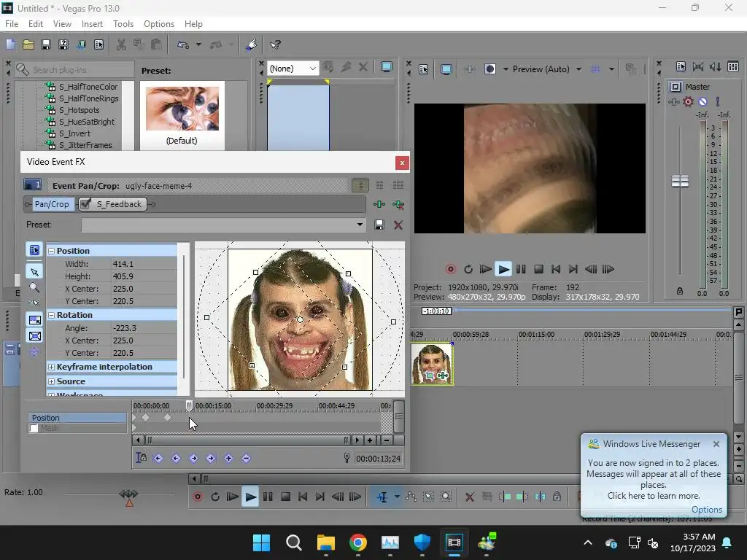Screen dimensions: 747x560
Task: Toggle Enable Snapping in Pan/Crop sidebar
Action: [34, 303]
